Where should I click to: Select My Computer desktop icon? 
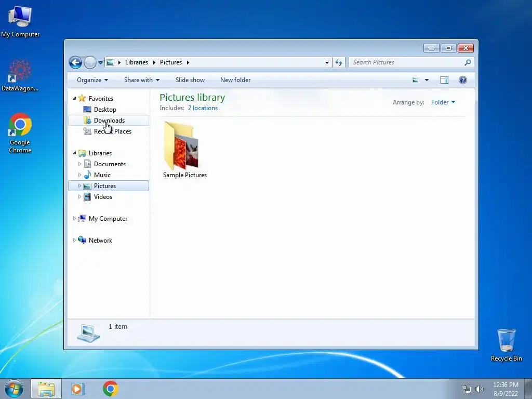pyautogui.click(x=20, y=21)
